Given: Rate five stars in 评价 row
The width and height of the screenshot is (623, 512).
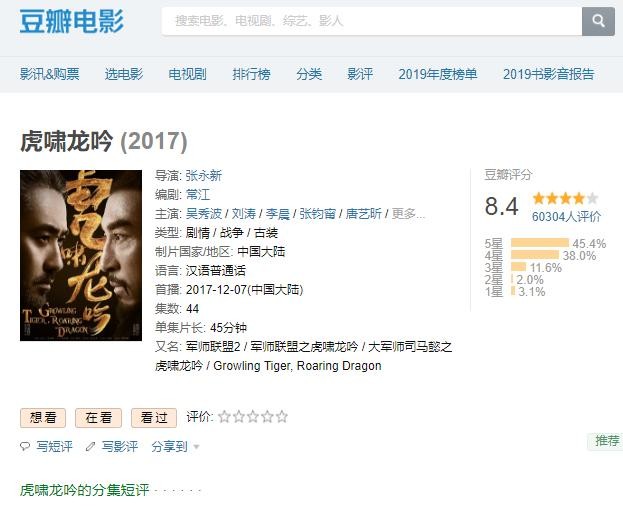Looking at the screenshot, I should point(282,417).
